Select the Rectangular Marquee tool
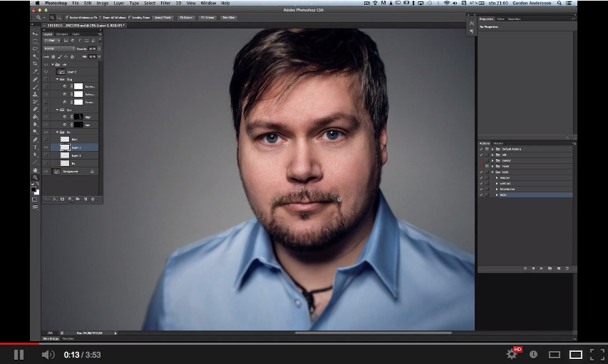 pos(36,41)
